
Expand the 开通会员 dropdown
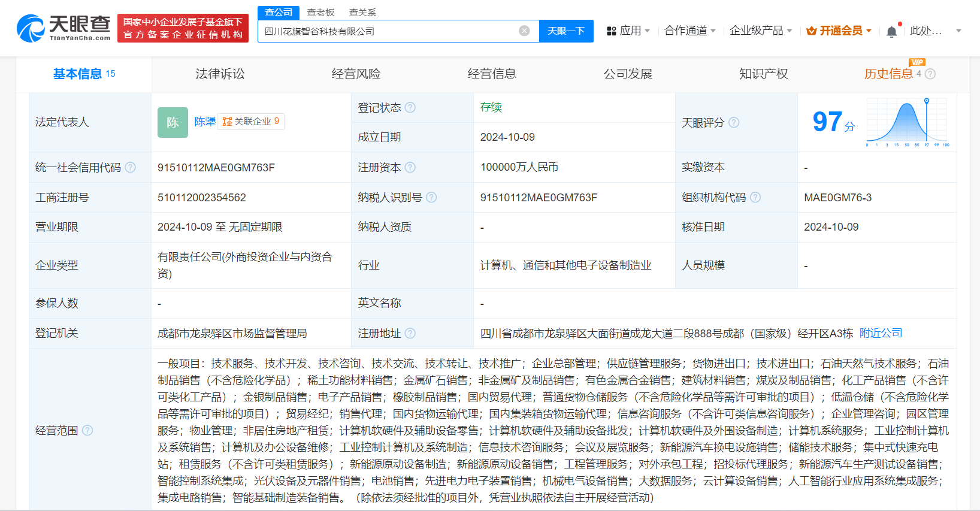(869, 31)
